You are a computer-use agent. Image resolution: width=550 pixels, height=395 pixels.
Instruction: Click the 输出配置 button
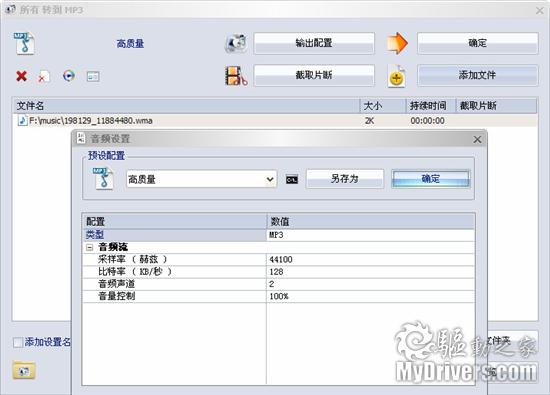tap(314, 43)
